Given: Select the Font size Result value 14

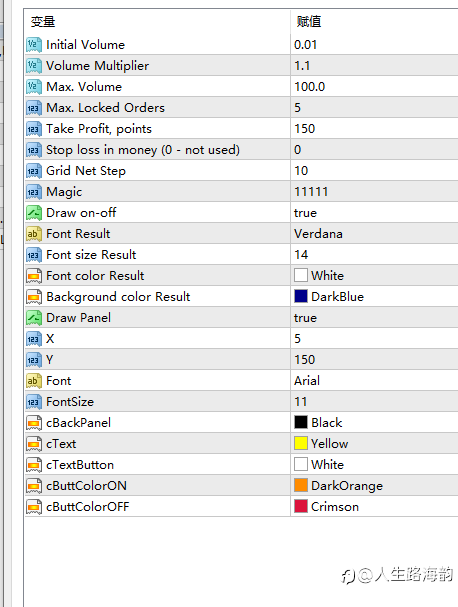Looking at the screenshot, I should [301, 255].
